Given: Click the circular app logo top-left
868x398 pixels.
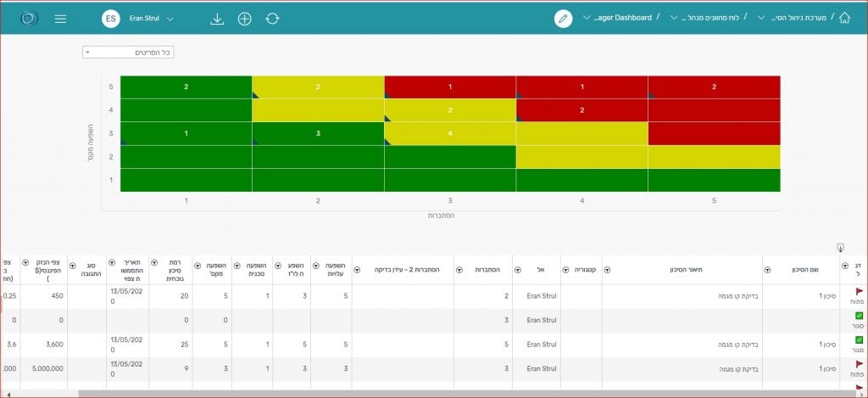Looking at the screenshot, I should coord(29,19).
